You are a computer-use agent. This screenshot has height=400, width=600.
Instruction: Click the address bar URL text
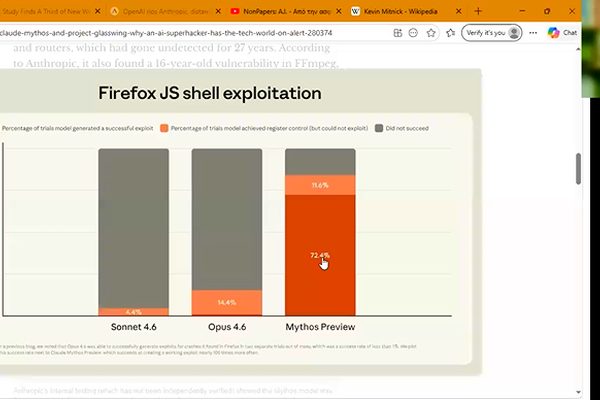(166, 33)
